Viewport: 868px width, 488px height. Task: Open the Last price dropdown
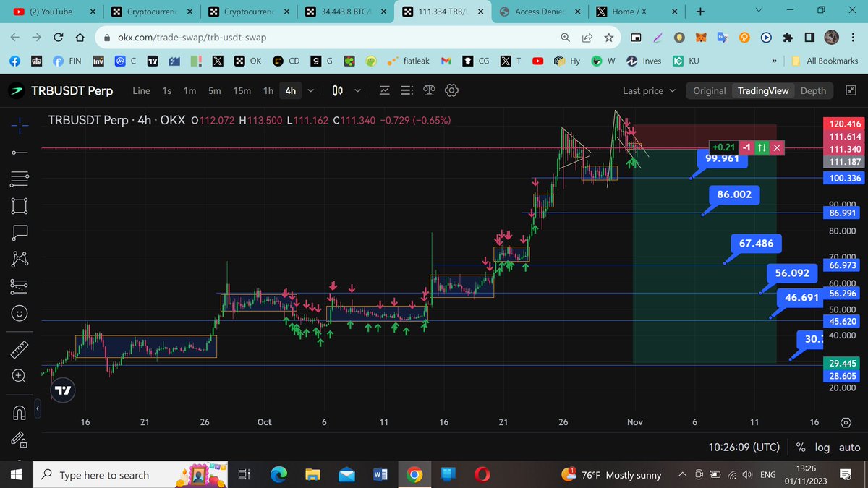649,90
